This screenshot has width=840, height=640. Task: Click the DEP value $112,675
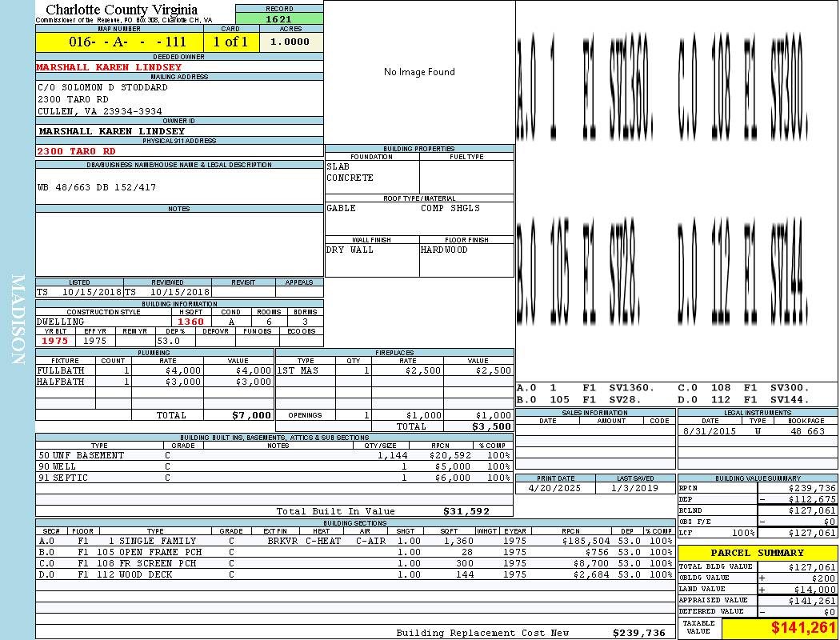click(x=812, y=500)
